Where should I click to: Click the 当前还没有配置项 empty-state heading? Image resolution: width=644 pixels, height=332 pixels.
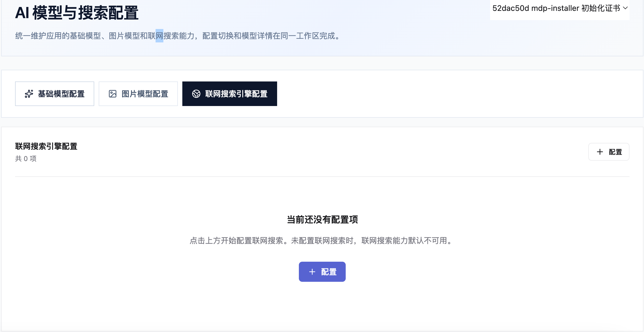coord(322,220)
